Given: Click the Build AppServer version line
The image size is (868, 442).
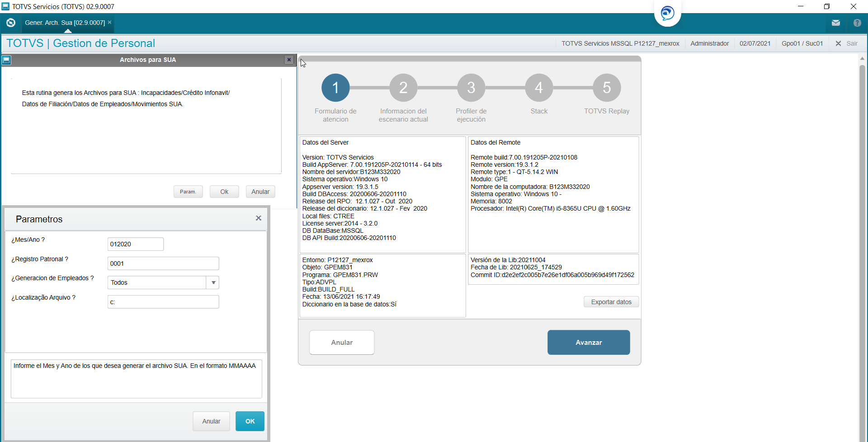Looking at the screenshot, I should [x=372, y=165].
